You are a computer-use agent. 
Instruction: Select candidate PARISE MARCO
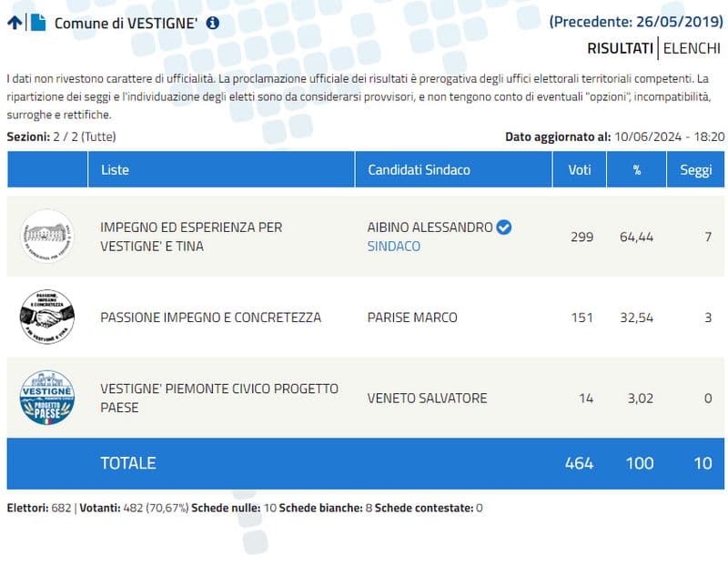[412, 318]
